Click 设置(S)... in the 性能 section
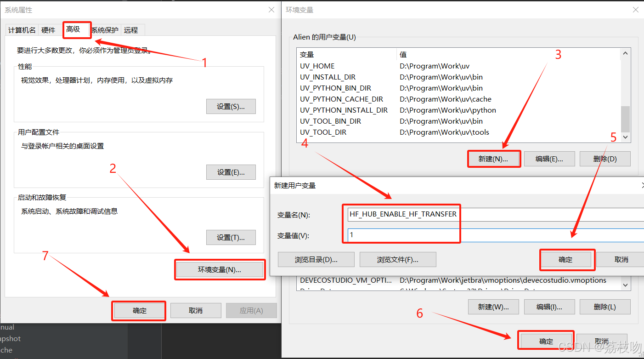Screen dimensions: 644x359 point(231,106)
